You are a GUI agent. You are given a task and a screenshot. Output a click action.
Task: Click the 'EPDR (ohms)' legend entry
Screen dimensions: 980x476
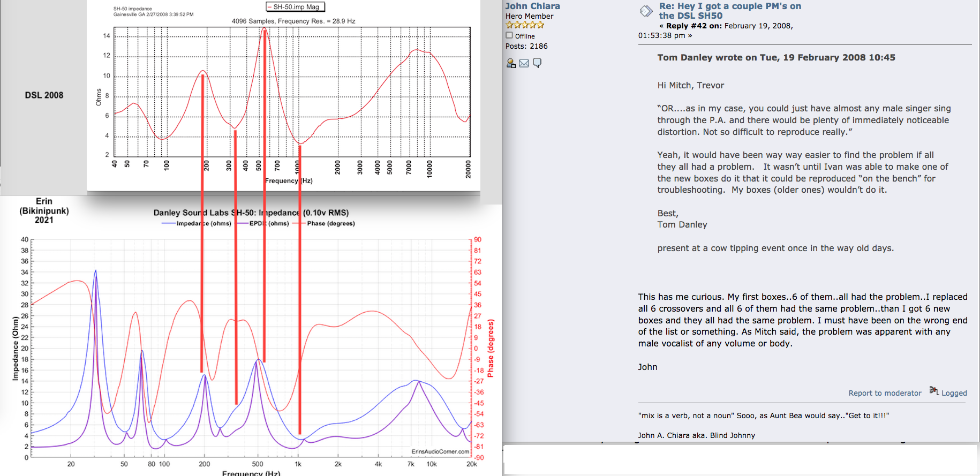coord(262,223)
